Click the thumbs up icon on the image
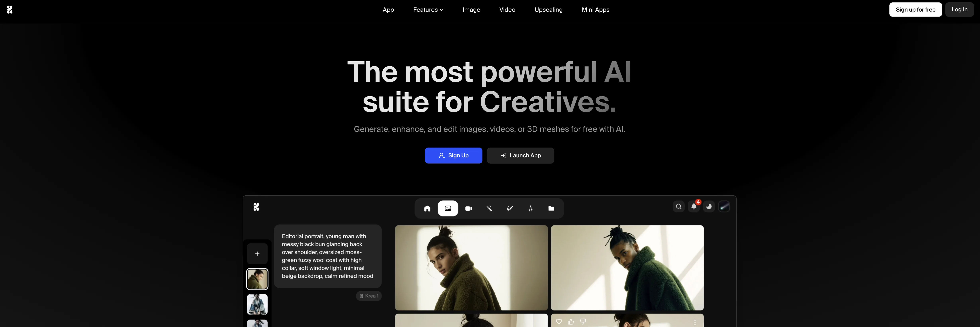This screenshot has height=327, width=980. tap(571, 322)
